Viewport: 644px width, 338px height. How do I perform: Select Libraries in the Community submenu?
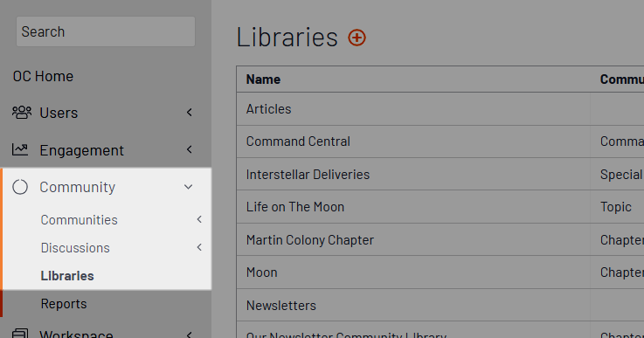tap(67, 276)
